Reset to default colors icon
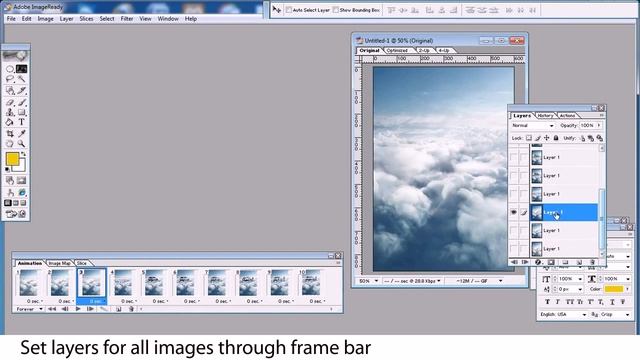 tap(7, 169)
